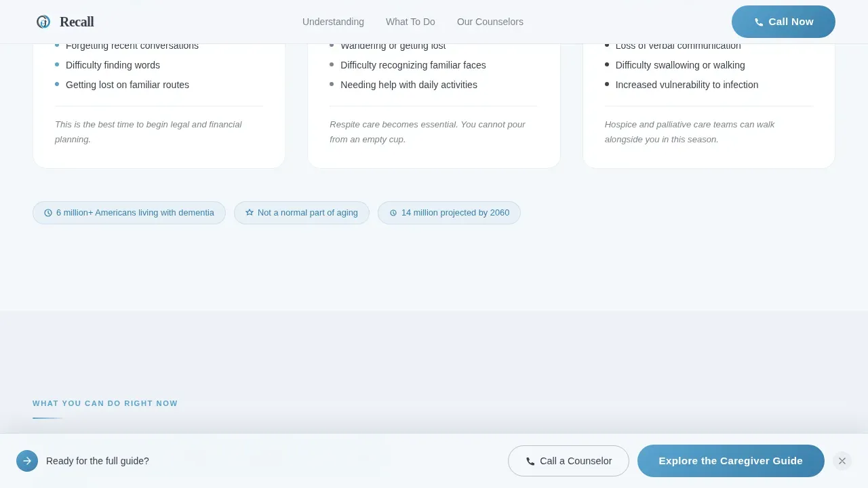Click the phone icon in Call Now

(759, 22)
